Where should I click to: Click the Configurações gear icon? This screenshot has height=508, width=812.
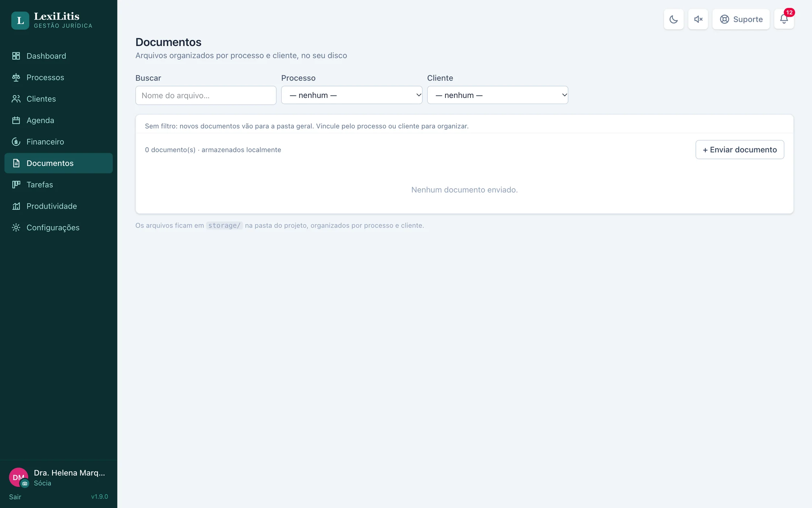coord(16,227)
